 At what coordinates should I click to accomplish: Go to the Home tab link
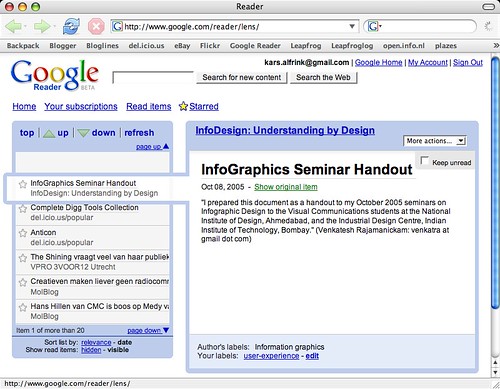coord(24,106)
